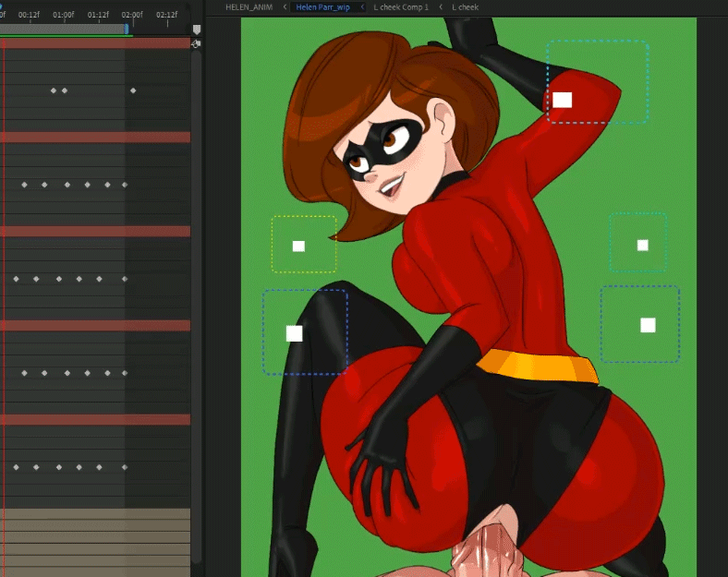
Task: Select the lone keyframe past 02:00f in the top row
Action: coord(133,90)
